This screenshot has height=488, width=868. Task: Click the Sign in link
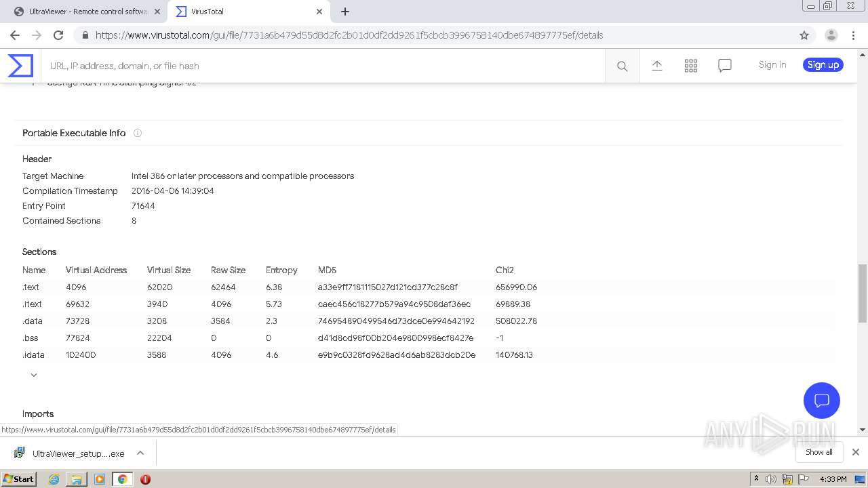coord(772,65)
